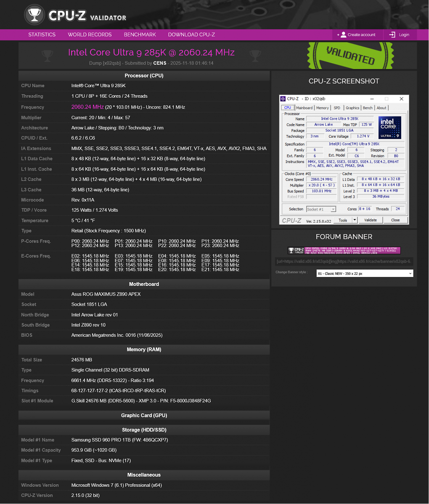Image resolution: width=429 pixels, height=504 pixels.
Task: Click the Processor (CPU) section header
Action: [144, 75]
